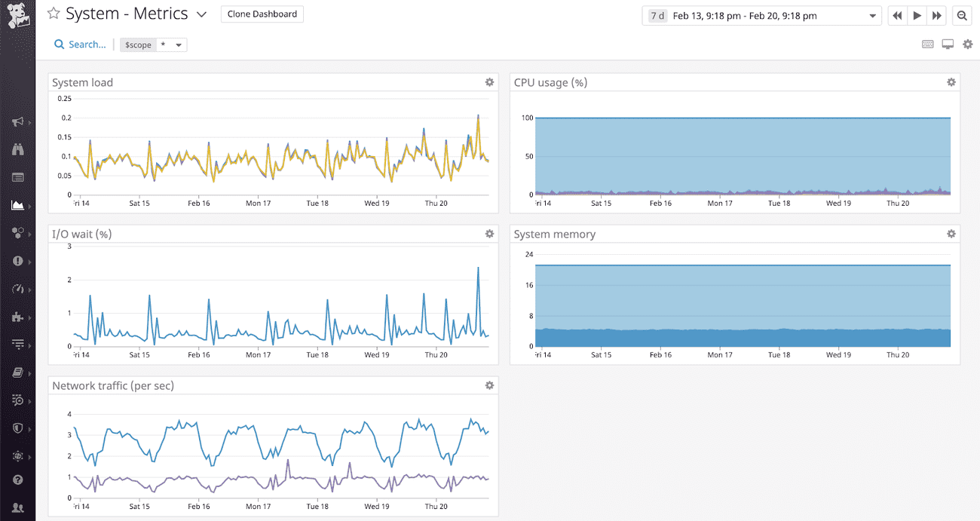The height and width of the screenshot is (521, 980).
Task: Click inside the System memory area graph
Action: [743, 306]
